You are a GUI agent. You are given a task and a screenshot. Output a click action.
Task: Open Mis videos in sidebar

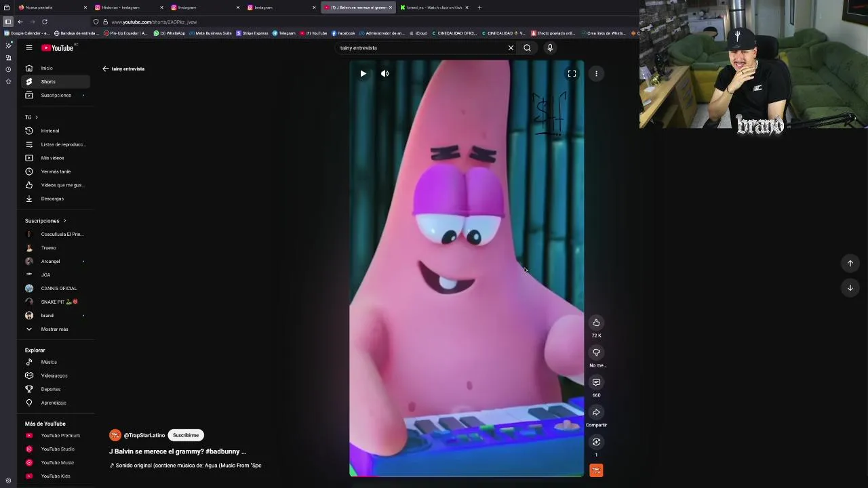(54, 158)
